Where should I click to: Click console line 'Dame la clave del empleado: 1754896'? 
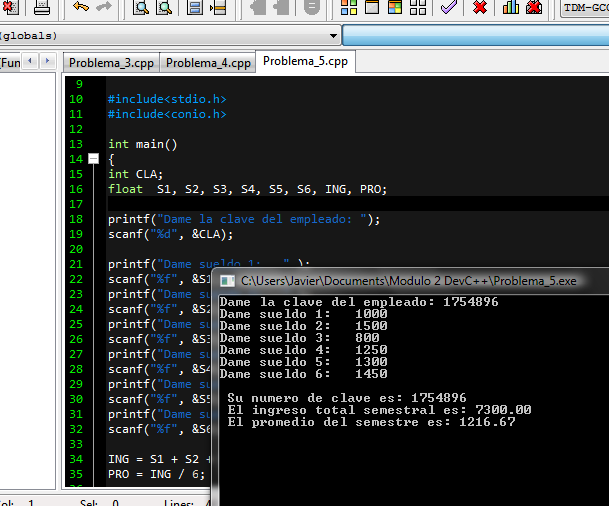tap(359, 302)
